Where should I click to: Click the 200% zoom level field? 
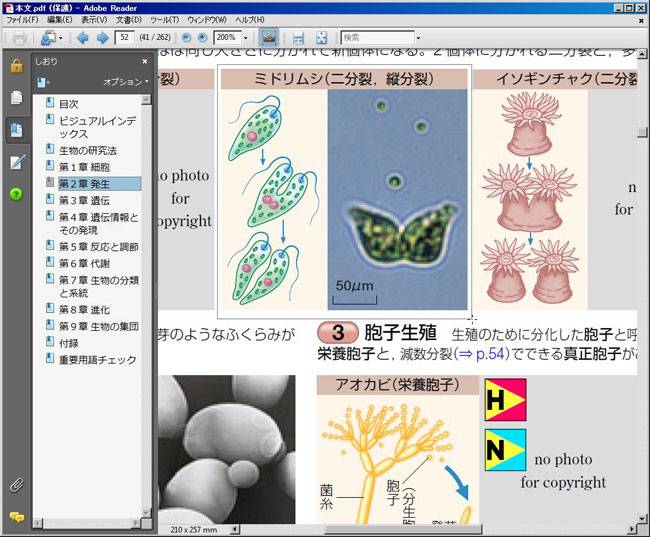tap(227, 37)
